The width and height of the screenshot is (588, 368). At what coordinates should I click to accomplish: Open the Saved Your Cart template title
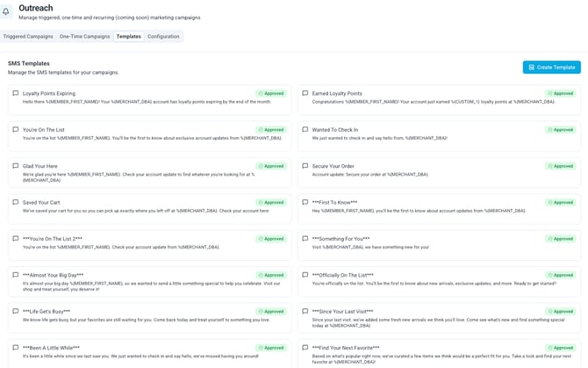tap(41, 203)
